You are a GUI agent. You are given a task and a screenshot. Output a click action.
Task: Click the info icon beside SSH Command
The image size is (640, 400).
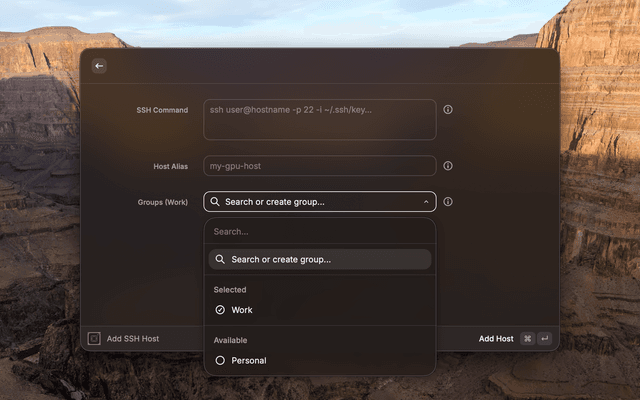click(x=448, y=110)
